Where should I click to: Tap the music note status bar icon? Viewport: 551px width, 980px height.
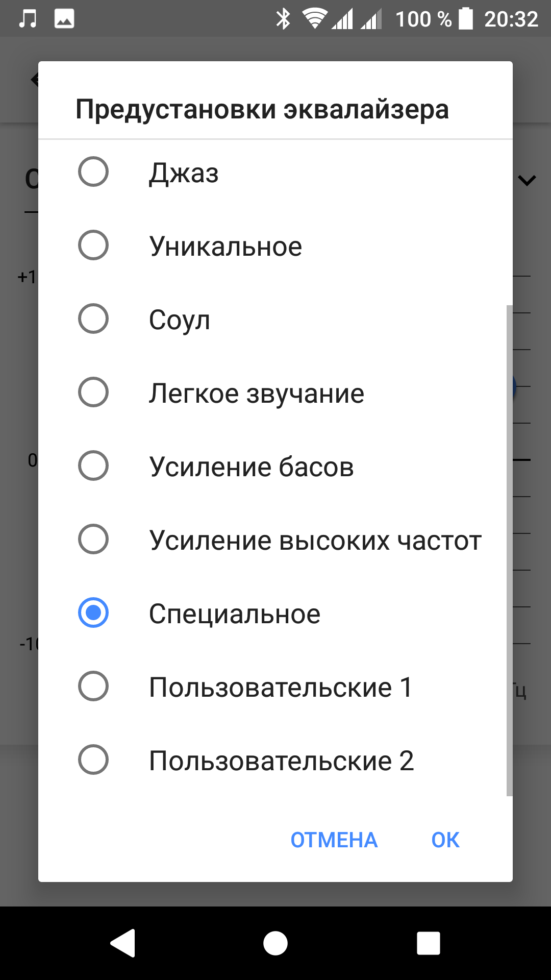click(28, 19)
